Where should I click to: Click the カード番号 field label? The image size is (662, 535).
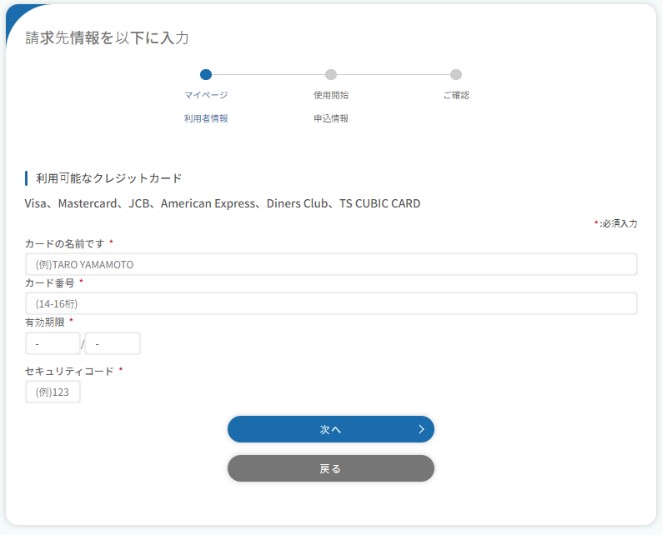pyautogui.click(x=50, y=282)
